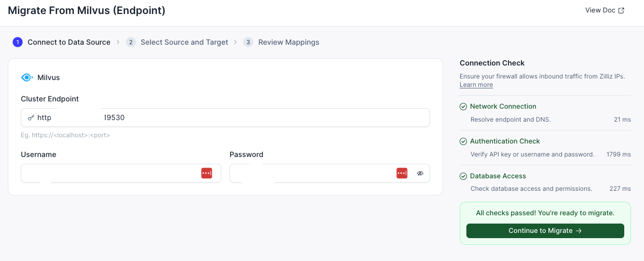Open the Learn more link
Viewport: 644px width, 261px height.
point(476,85)
